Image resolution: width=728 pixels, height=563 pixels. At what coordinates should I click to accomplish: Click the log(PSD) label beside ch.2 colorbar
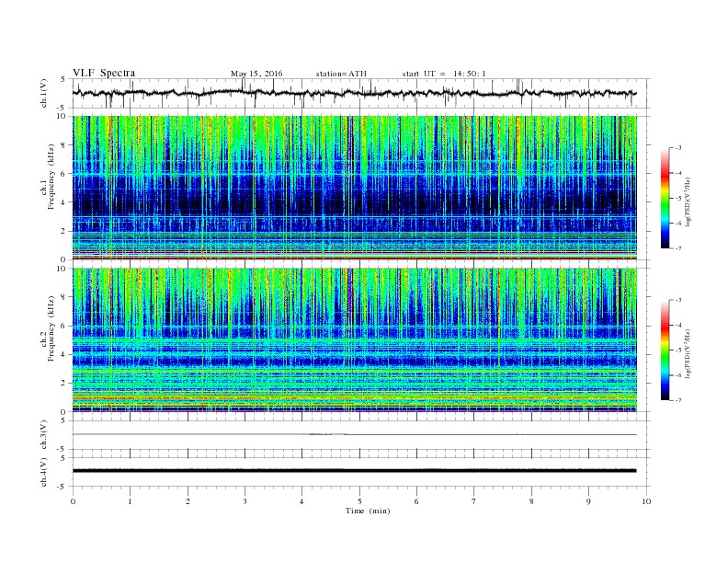688,353
